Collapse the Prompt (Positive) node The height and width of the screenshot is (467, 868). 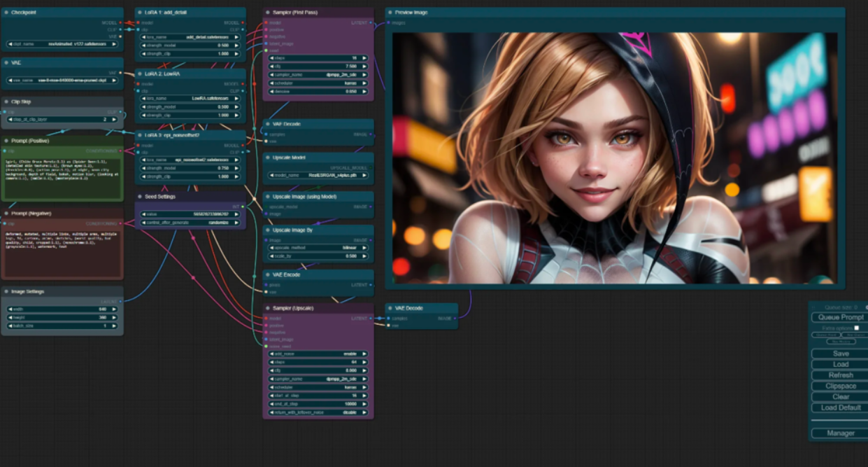(x=6, y=141)
